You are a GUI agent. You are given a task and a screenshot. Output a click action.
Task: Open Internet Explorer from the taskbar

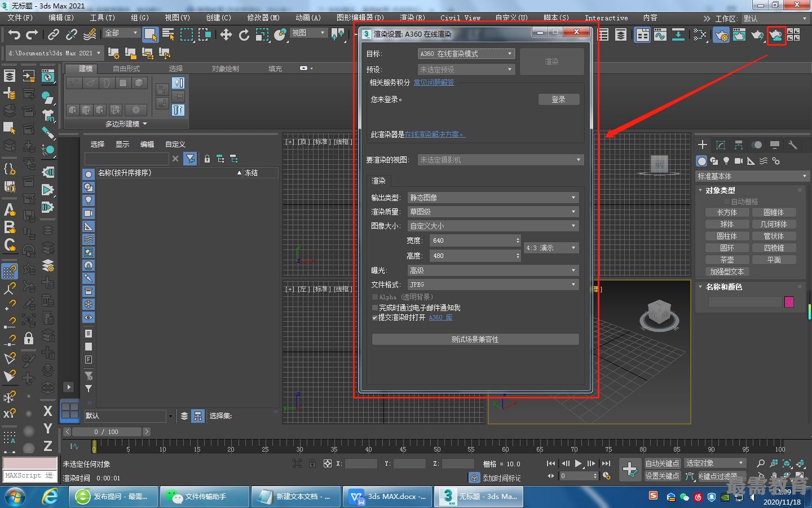pyautogui.click(x=50, y=497)
